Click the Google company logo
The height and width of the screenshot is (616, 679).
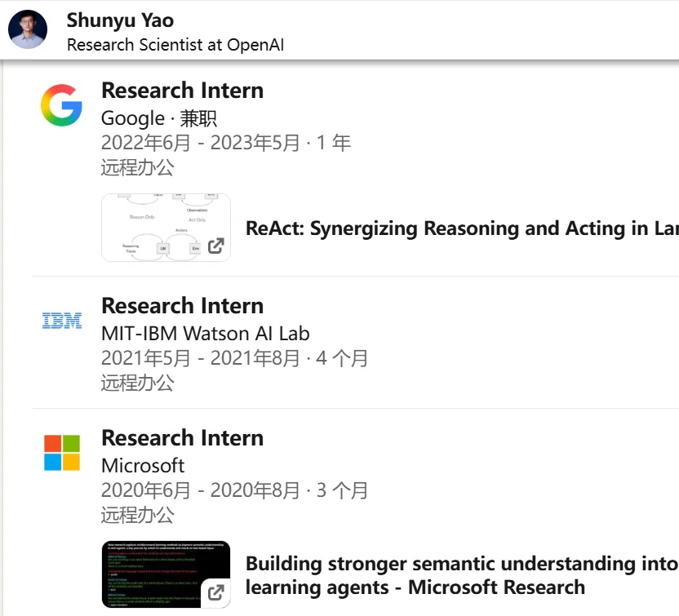[x=61, y=105]
